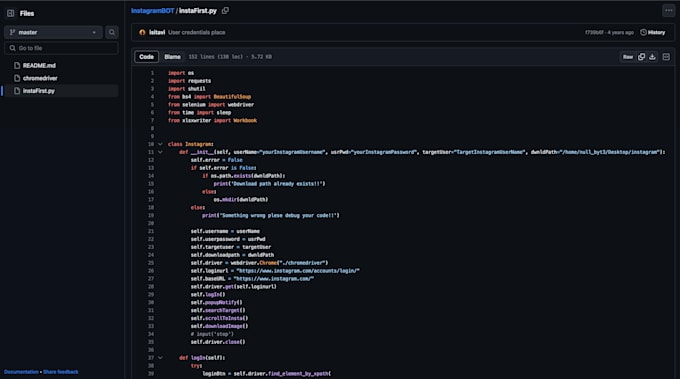Open README.md in file tree
This screenshot has height=379, width=680.
tap(39, 65)
